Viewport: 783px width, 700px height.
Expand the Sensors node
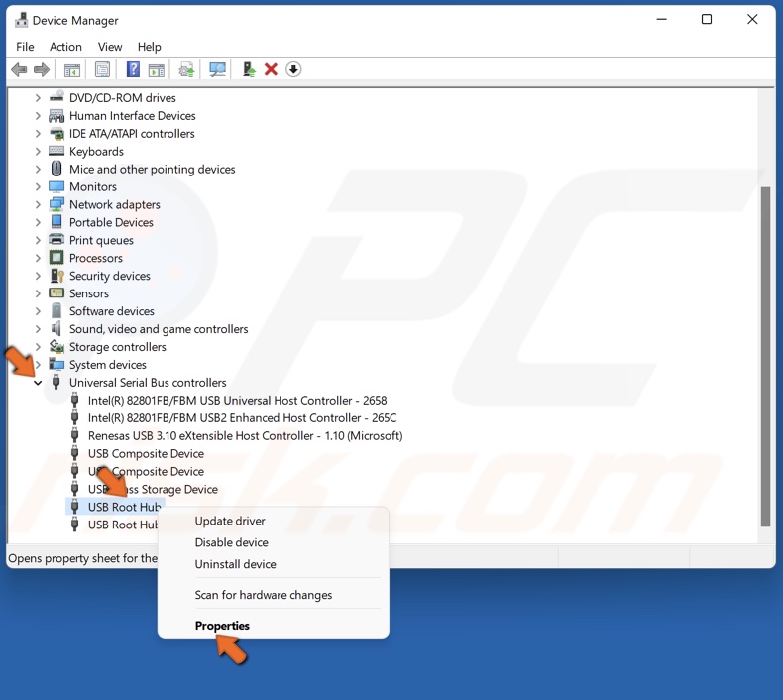tap(38, 293)
